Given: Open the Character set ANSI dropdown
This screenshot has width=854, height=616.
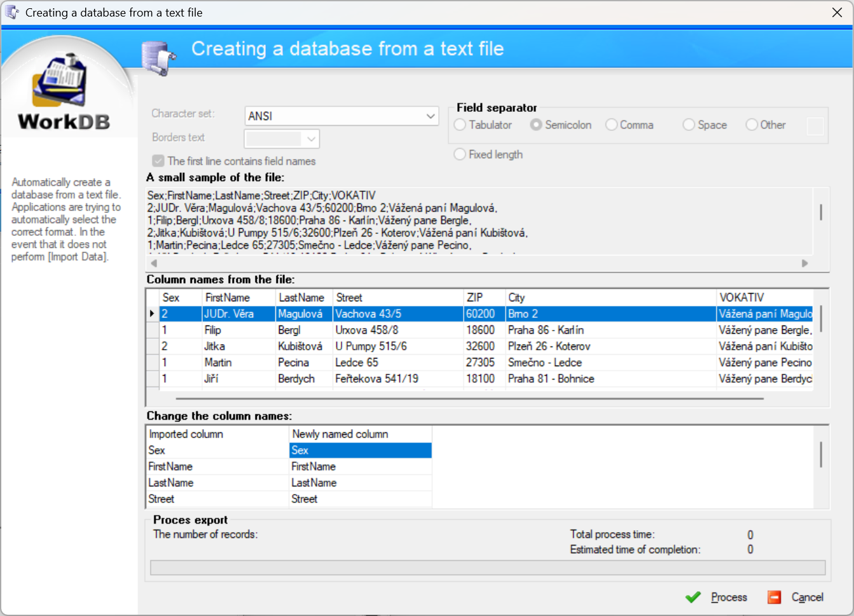Looking at the screenshot, I should (x=430, y=116).
